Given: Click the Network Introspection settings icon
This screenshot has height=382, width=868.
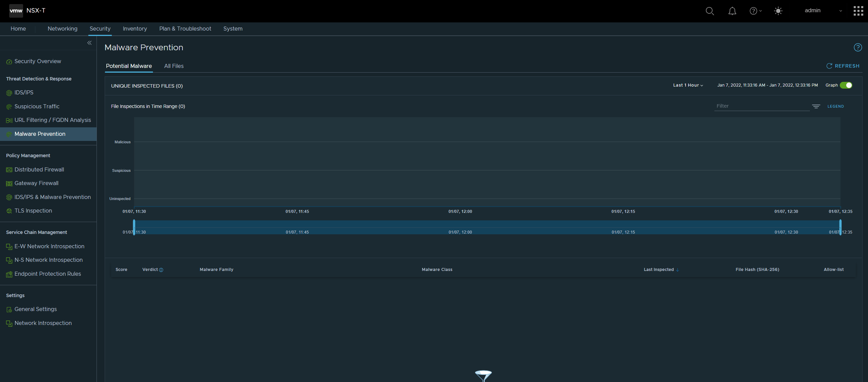Looking at the screenshot, I should (x=9, y=323).
